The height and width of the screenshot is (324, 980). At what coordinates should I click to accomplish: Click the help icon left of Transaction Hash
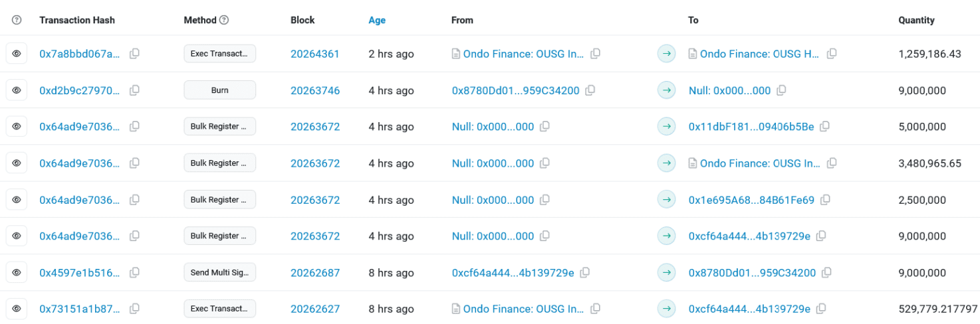17,20
